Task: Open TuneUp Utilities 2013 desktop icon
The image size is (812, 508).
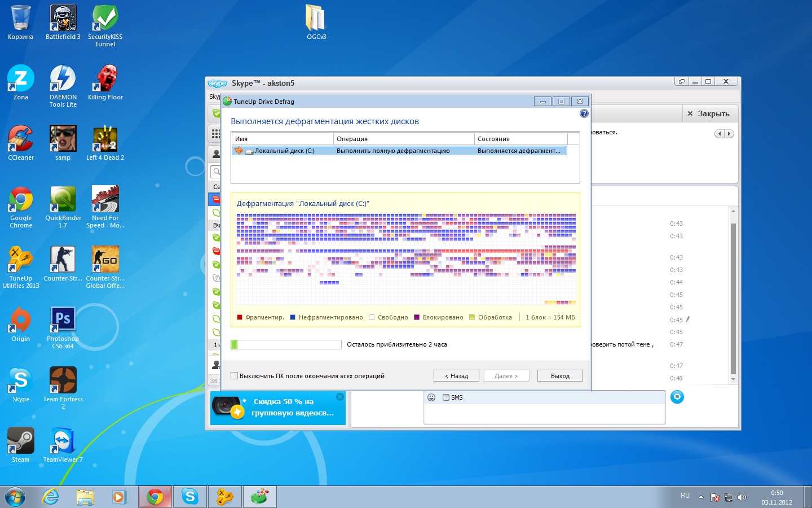Action: [x=20, y=267]
